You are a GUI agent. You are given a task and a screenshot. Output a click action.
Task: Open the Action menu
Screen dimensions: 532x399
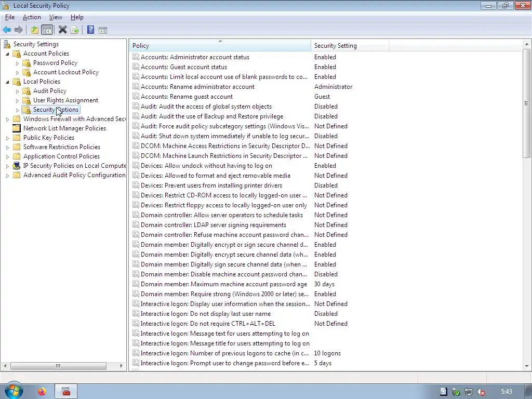32,17
